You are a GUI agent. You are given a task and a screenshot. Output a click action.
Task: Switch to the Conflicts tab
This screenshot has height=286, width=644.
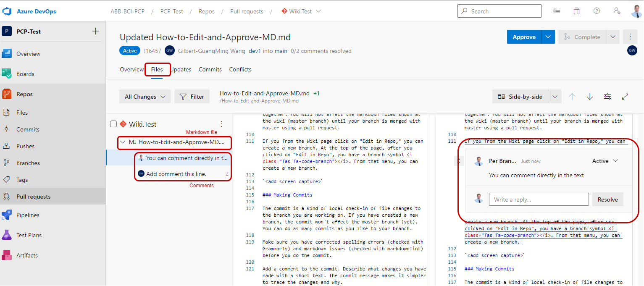click(240, 69)
